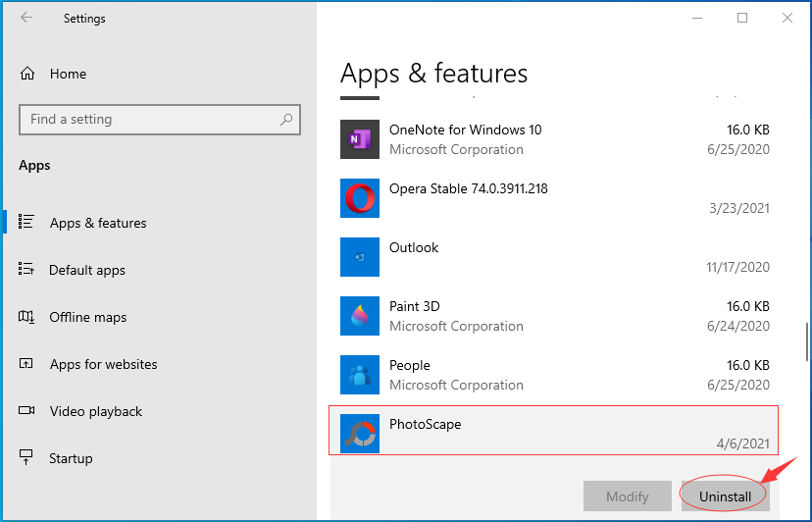Go back using the Settings back arrow
This screenshot has width=812, height=522.
pyautogui.click(x=26, y=18)
